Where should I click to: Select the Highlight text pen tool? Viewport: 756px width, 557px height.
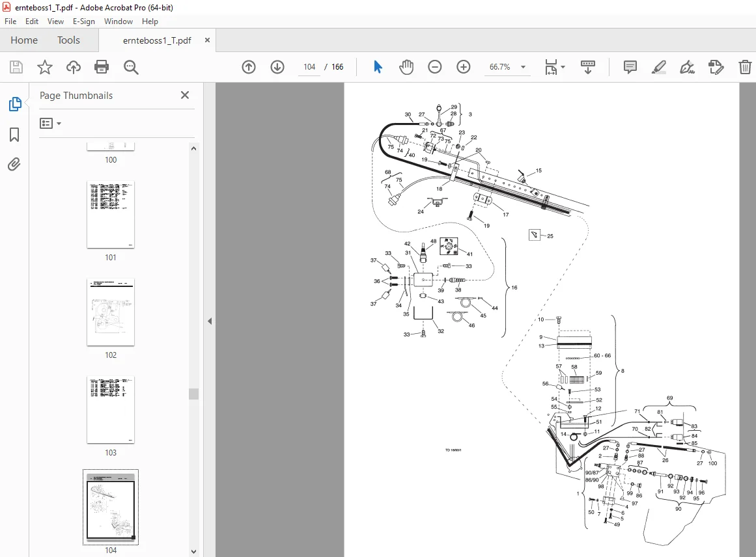[x=658, y=67]
